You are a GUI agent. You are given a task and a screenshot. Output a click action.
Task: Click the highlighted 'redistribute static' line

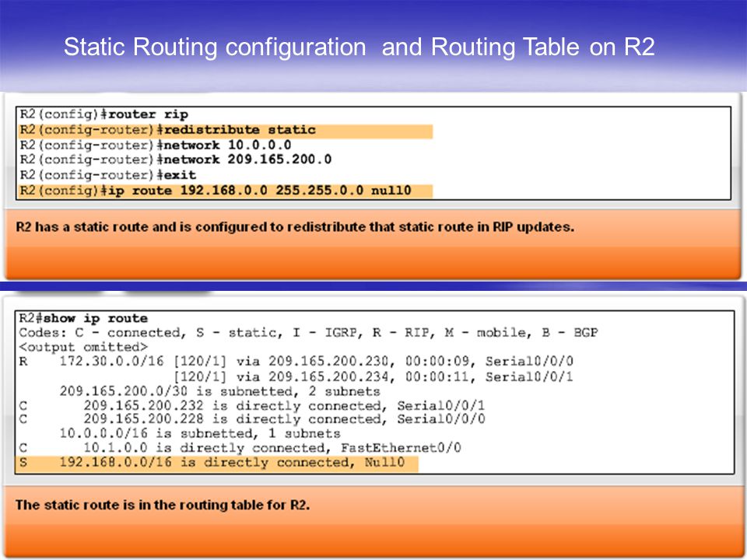click(x=226, y=131)
